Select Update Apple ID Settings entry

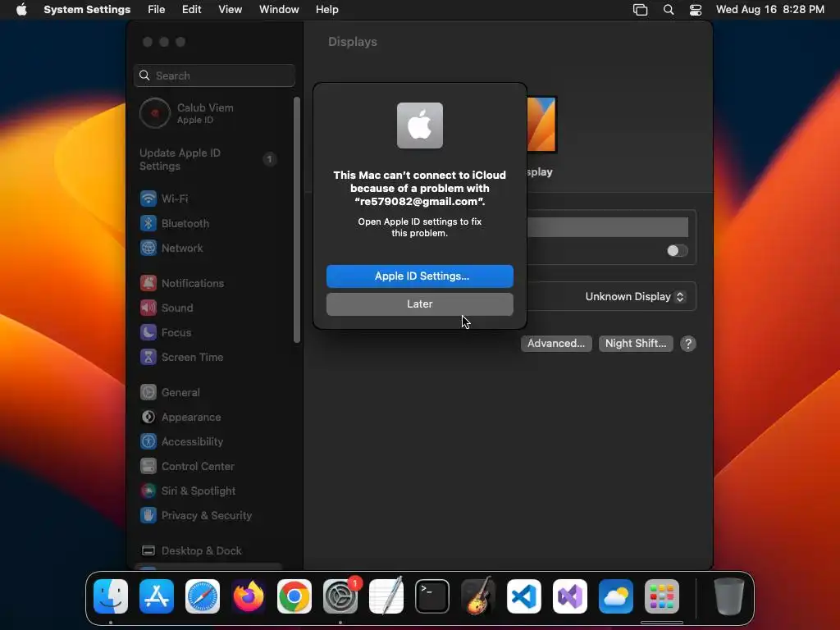[x=208, y=160]
